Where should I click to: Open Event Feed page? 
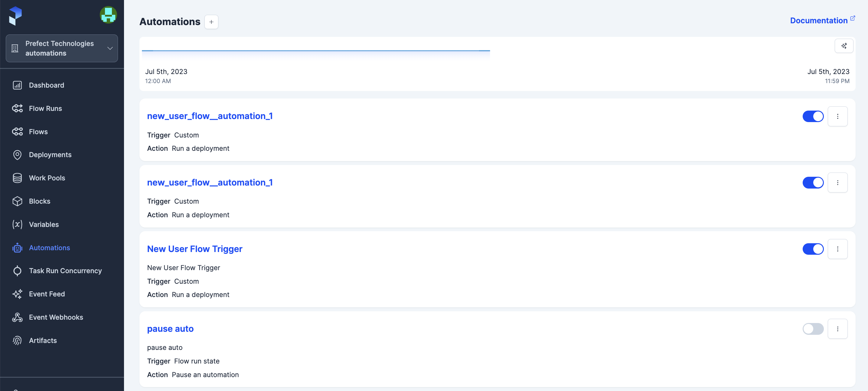(x=47, y=294)
